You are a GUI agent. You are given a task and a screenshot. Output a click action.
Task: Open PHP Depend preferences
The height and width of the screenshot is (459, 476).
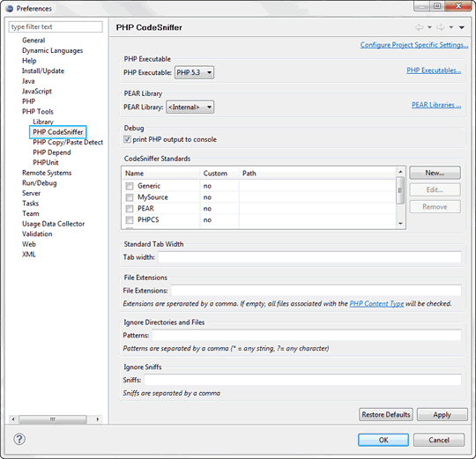click(52, 152)
